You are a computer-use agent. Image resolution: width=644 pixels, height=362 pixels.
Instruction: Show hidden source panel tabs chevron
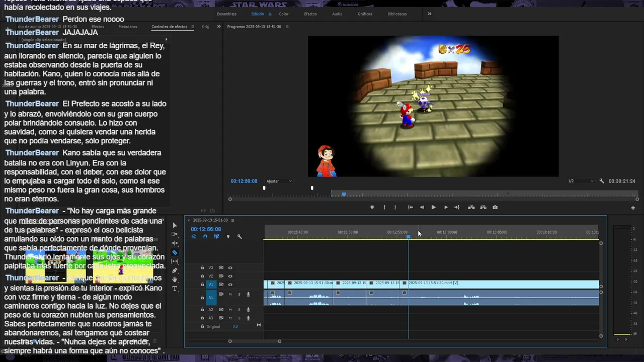point(219,27)
